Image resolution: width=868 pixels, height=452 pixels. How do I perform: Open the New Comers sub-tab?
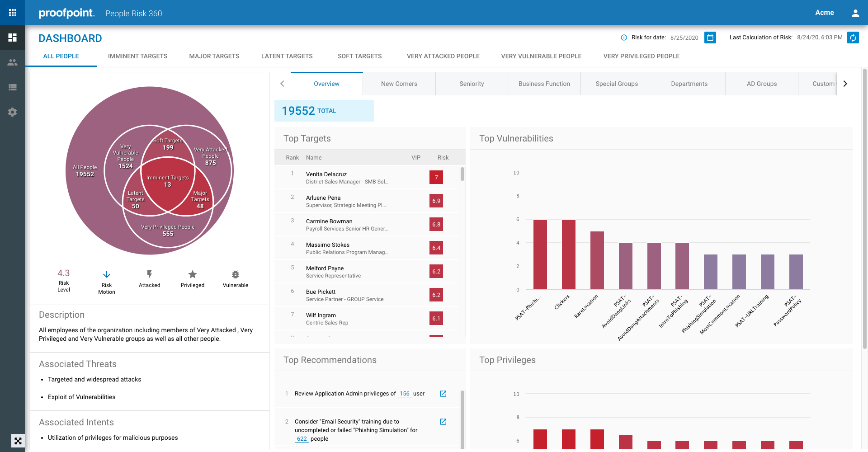pyautogui.click(x=399, y=84)
